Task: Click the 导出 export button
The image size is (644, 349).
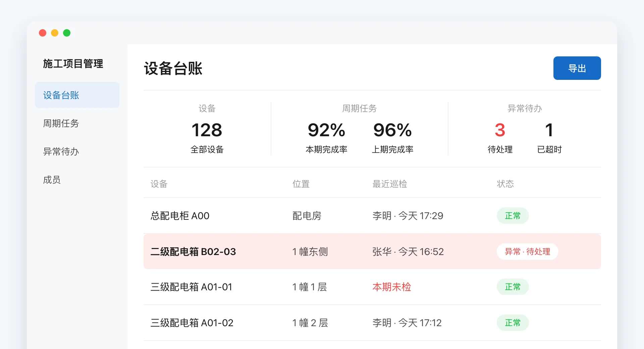Action: click(577, 68)
